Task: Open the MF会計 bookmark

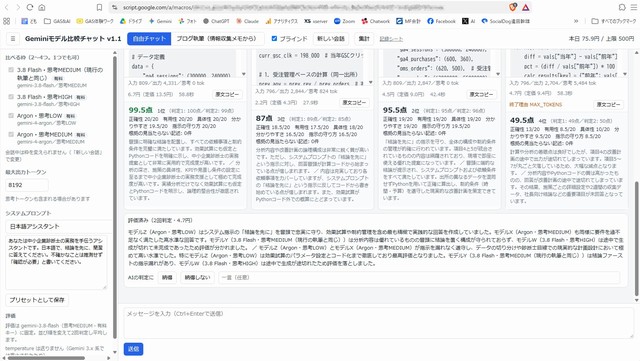Action: tap(408, 21)
